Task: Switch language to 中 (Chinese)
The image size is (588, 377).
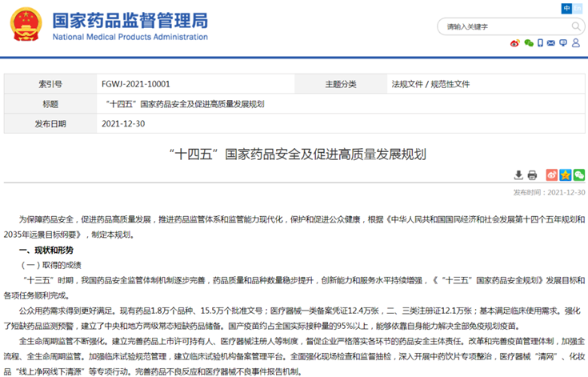Action: pos(566,8)
